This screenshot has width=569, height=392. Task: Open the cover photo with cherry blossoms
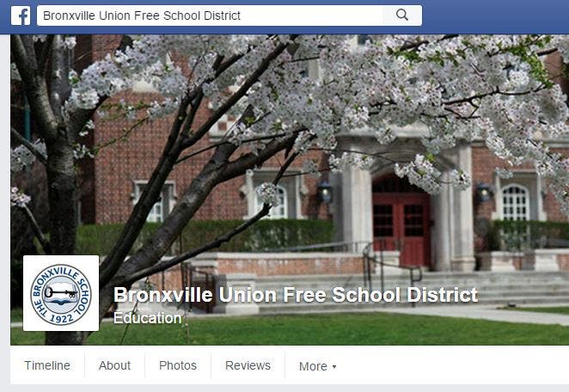(290, 145)
